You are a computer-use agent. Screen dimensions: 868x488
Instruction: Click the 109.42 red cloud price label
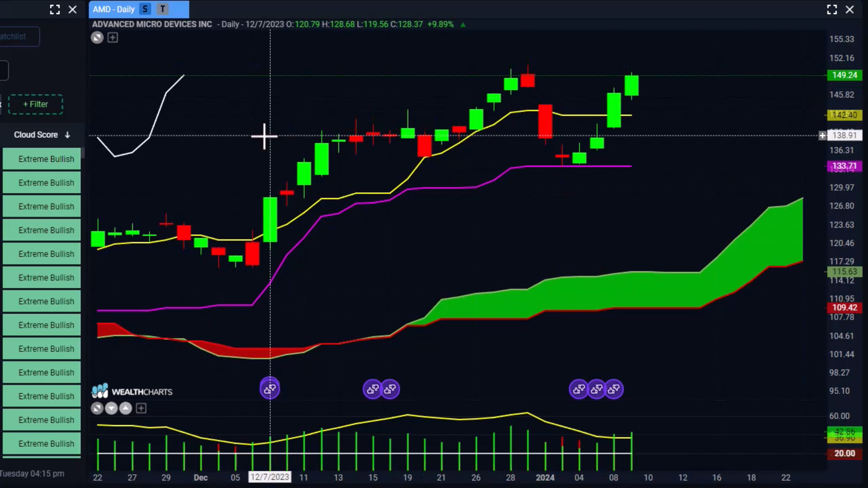[x=844, y=308]
